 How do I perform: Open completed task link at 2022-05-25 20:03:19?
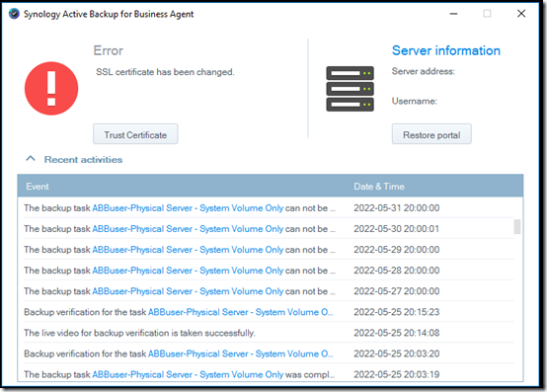click(188, 374)
